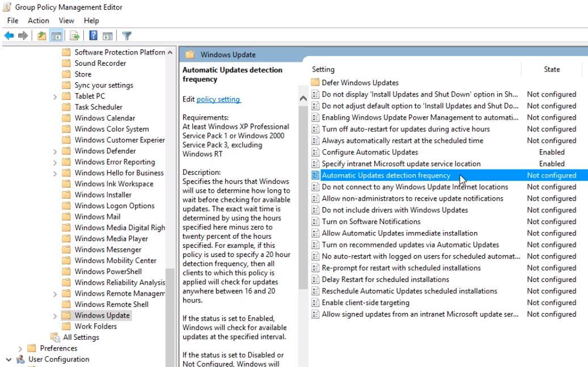Click the Up one level folder icon

pos(41,36)
